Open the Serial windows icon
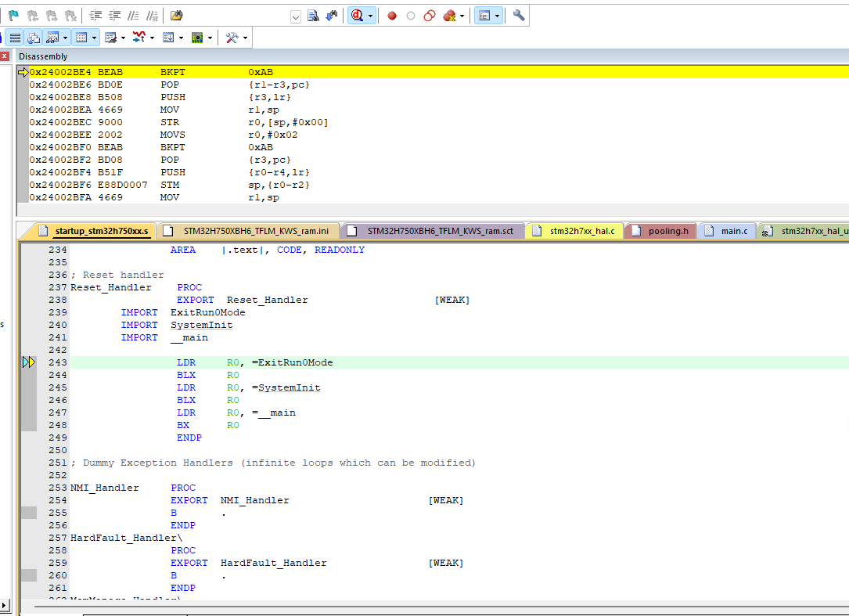The height and width of the screenshot is (616, 849). click(x=110, y=38)
